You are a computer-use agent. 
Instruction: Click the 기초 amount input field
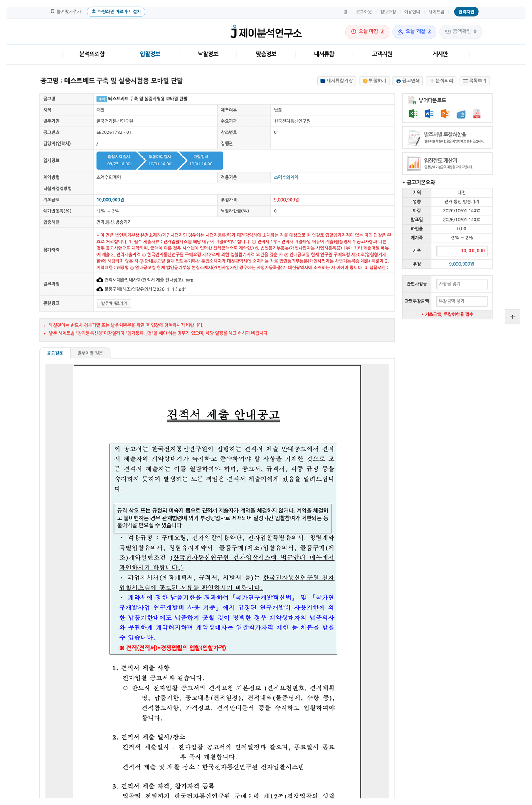click(x=462, y=251)
